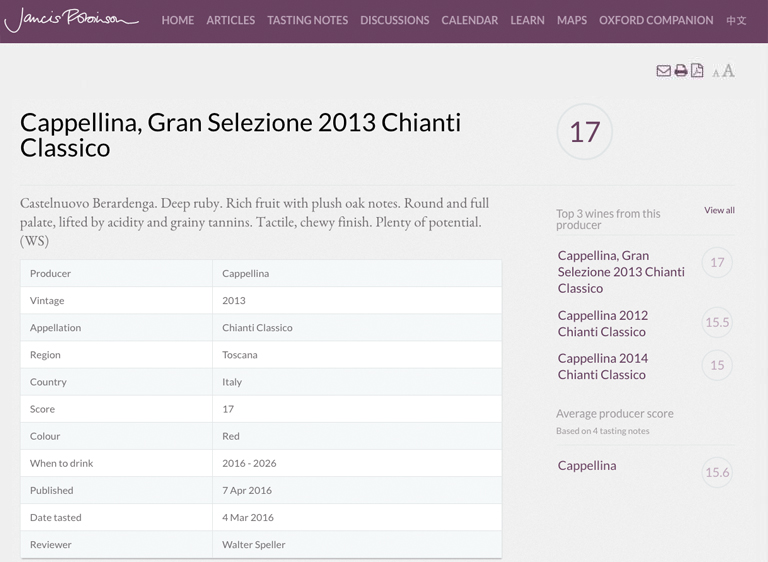
Task: Open Tasting Notes from navigation
Action: point(308,20)
